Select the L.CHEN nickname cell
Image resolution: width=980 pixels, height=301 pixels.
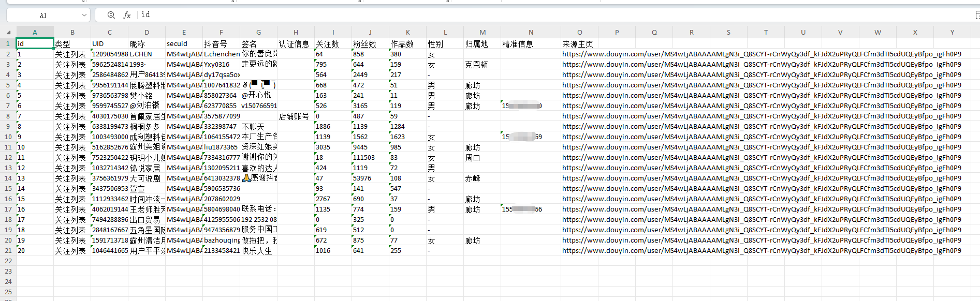141,54
